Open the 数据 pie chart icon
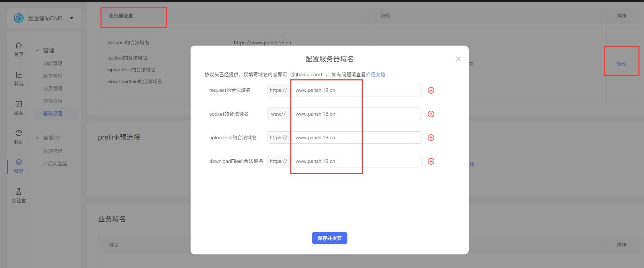 pyautogui.click(x=19, y=133)
